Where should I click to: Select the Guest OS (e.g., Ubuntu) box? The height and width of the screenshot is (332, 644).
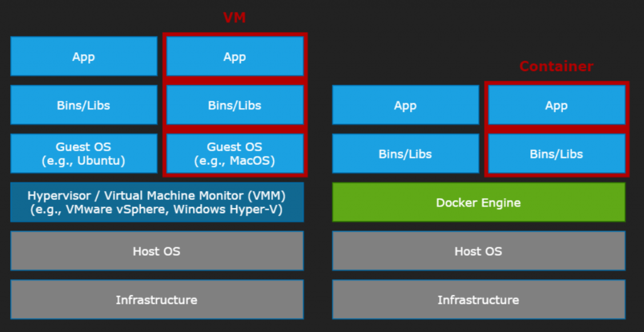pyautogui.click(x=84, y=153)
